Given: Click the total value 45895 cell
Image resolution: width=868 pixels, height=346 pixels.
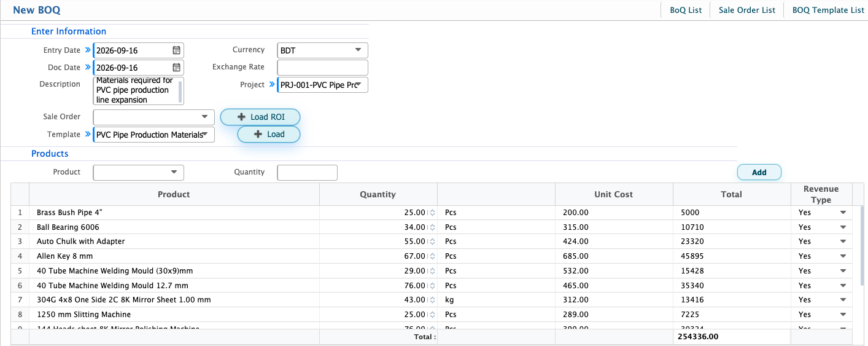Looking at the screenshot, I should click(x=732, y=256).
